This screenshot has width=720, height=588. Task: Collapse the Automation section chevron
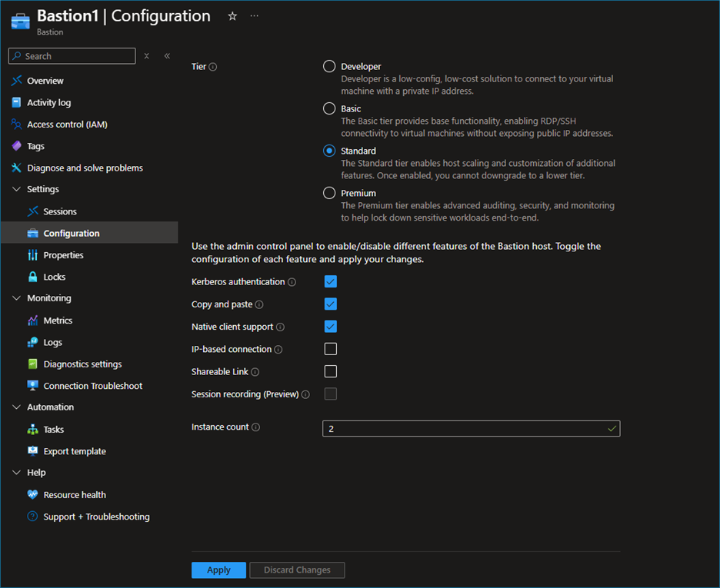coord(16,407)
